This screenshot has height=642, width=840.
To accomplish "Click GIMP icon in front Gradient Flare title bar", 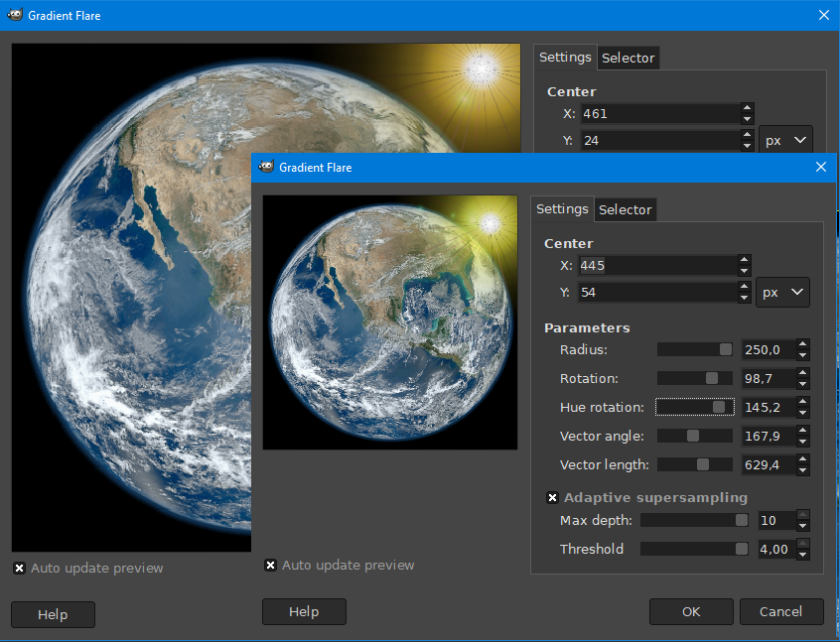I will [266, 167].
